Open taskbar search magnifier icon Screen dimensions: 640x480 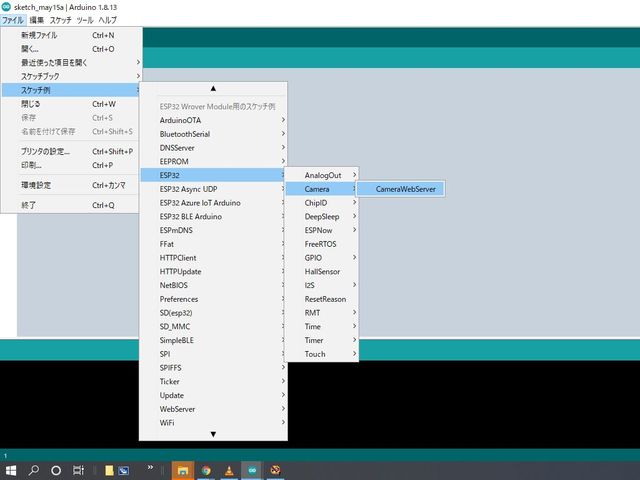34,471
